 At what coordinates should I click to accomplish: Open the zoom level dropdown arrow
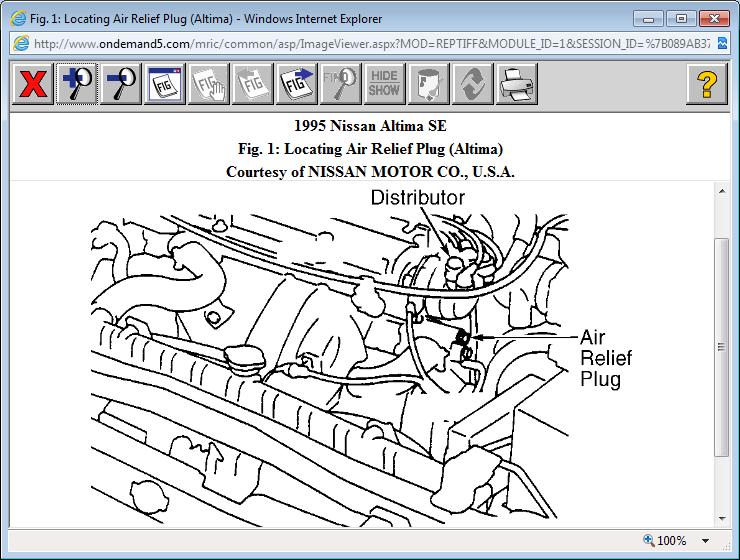(x=707, y=541)
